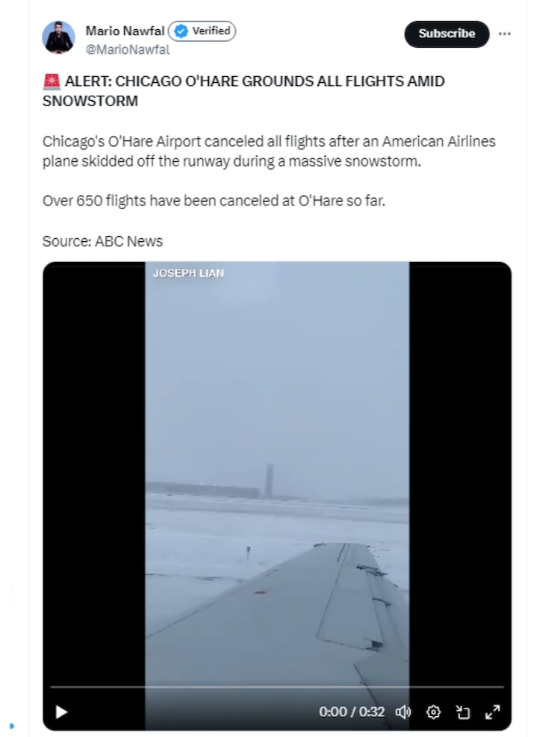Click the 650 flights canceled sentence
This screenshot has height=737, width=560.
point(214,201)
